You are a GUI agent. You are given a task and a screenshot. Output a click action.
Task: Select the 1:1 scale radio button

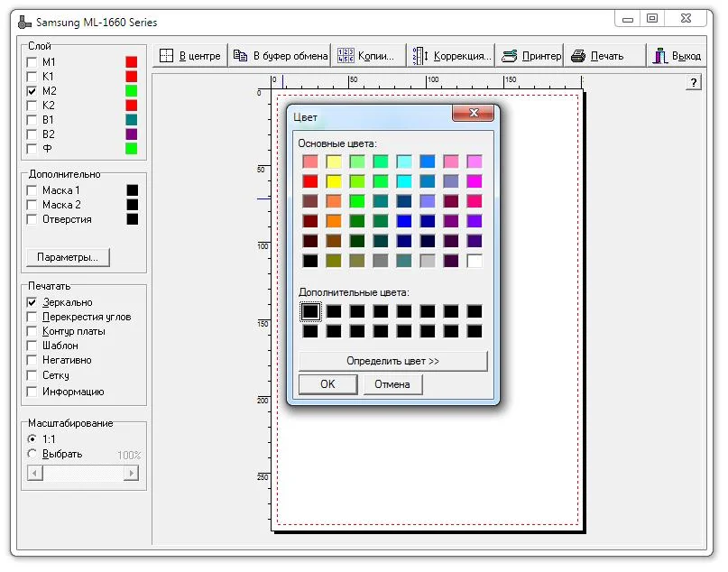(32, 438)
